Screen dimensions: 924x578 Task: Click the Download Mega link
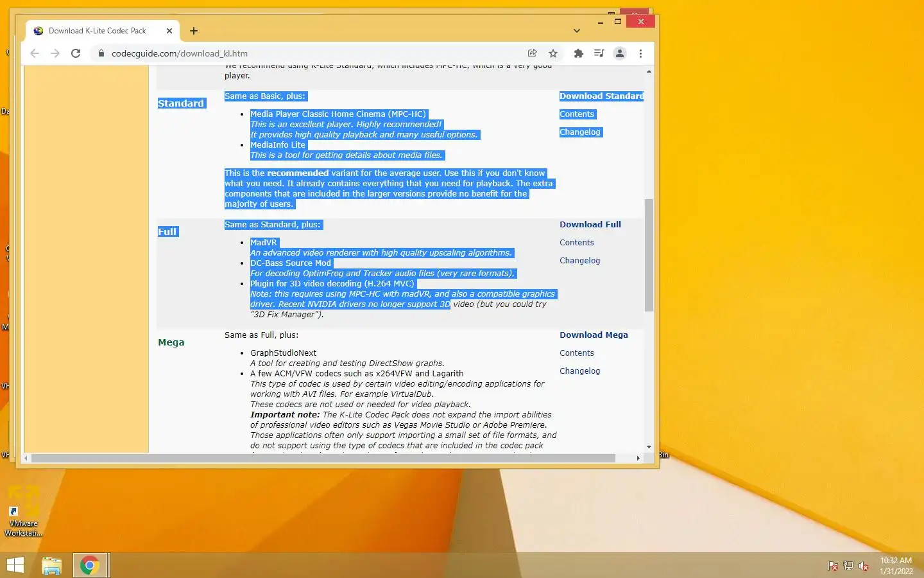(594, 335)
